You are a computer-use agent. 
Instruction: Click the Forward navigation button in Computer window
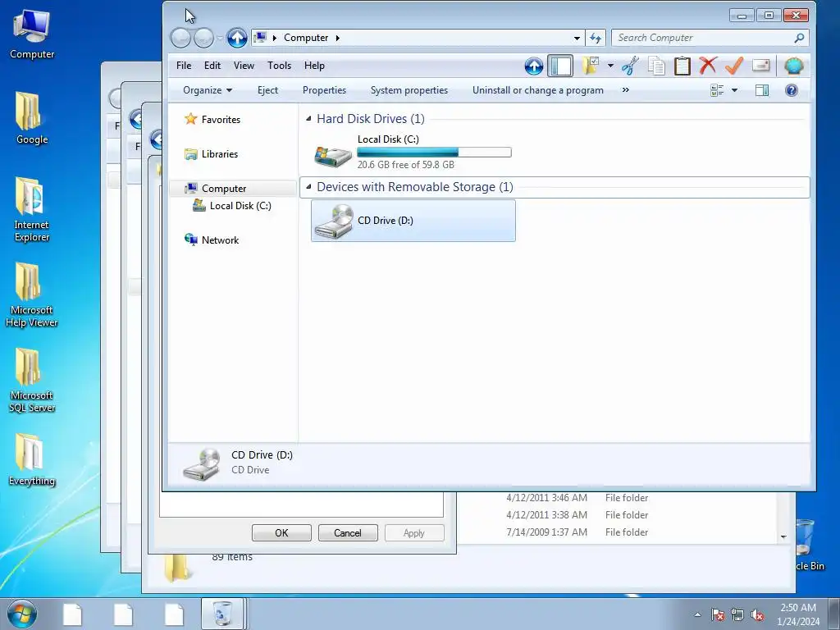click(x=203, y=38)
